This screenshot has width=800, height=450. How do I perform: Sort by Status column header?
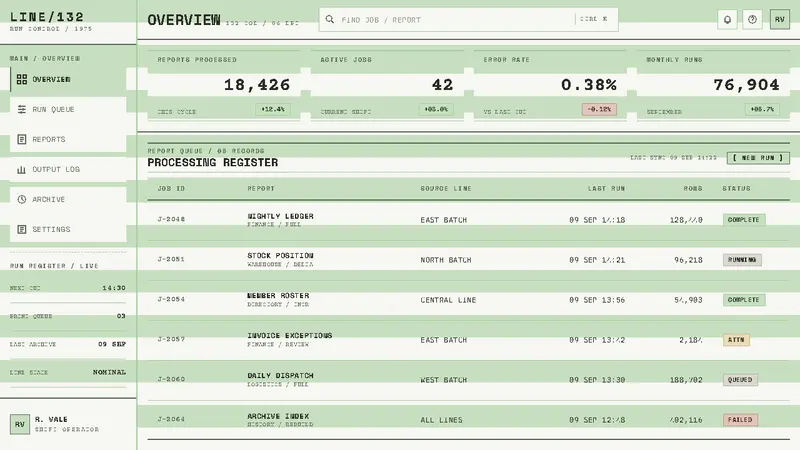pyautogui.click(x=736, y=189)
